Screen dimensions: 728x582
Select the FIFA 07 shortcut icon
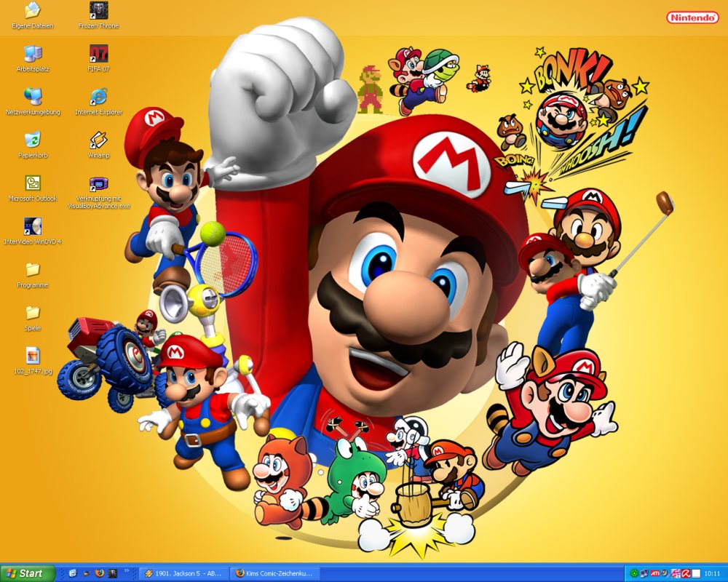tap(98, 54)
